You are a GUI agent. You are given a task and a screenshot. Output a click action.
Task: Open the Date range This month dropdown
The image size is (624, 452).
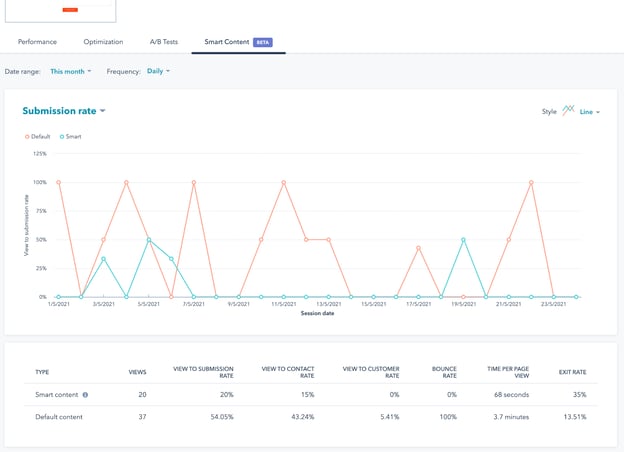[70, 72]
